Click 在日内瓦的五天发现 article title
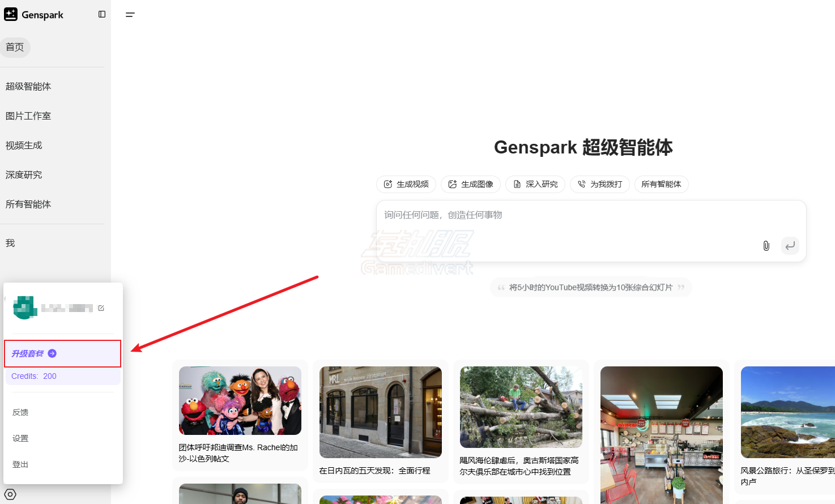Screen dimensions: 835x504 click(375, 471)
